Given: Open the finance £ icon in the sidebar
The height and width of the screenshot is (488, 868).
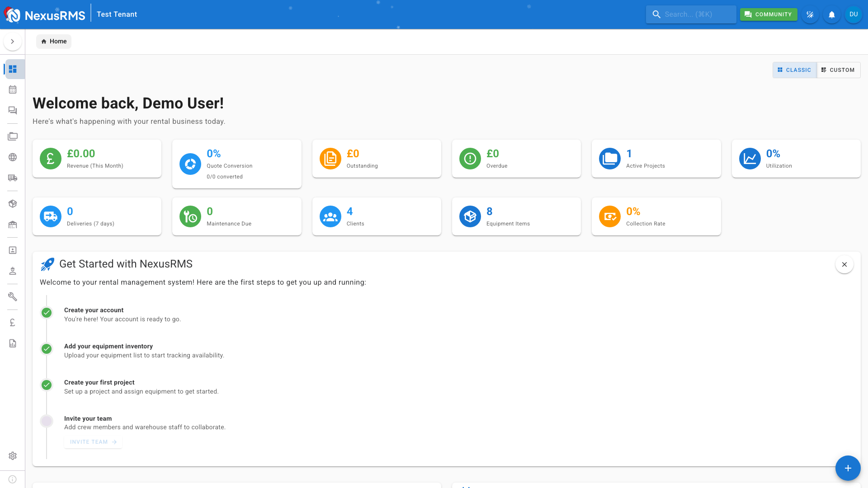Looking at the screenshot, I should click(13, 322).
